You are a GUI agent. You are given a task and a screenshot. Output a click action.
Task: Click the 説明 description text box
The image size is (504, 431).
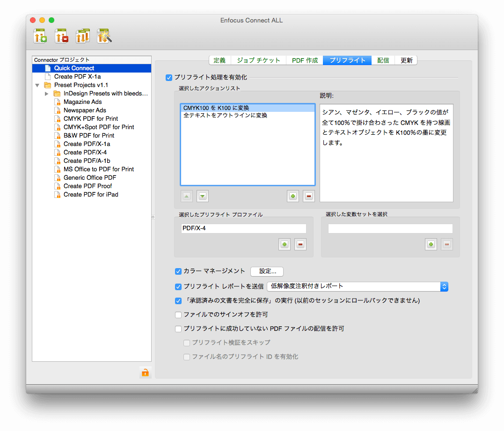[x=387, y=153]
